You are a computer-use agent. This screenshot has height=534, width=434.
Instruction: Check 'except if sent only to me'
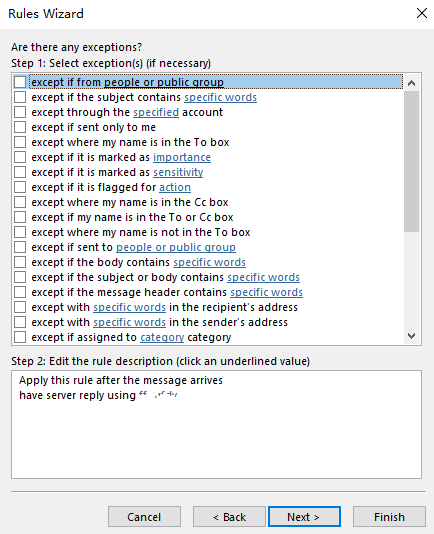point(20,127)
